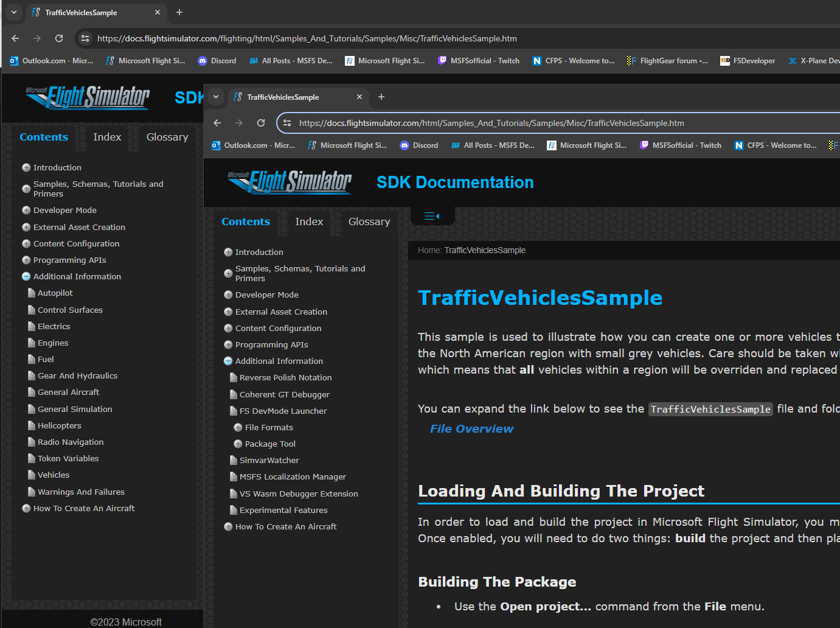Expand Samples, Schemas, Tutorials and Primers in the front window
Screen dimensions: 840x628
228,273
